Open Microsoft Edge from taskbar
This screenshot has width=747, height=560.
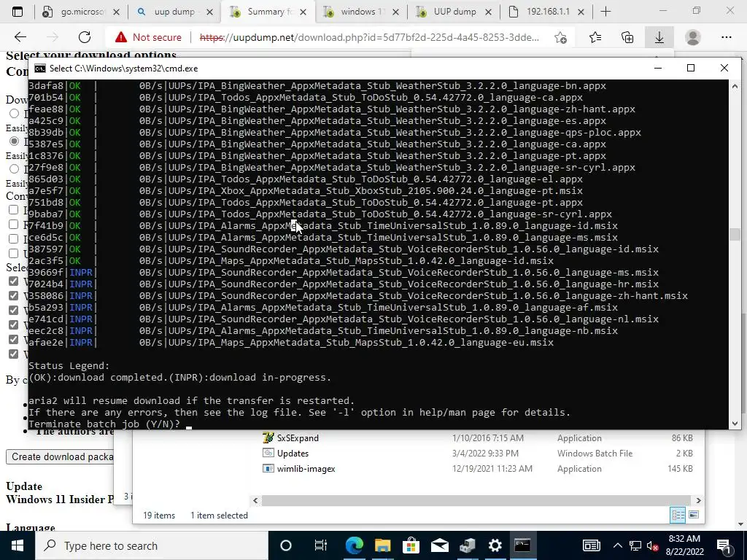354,545
